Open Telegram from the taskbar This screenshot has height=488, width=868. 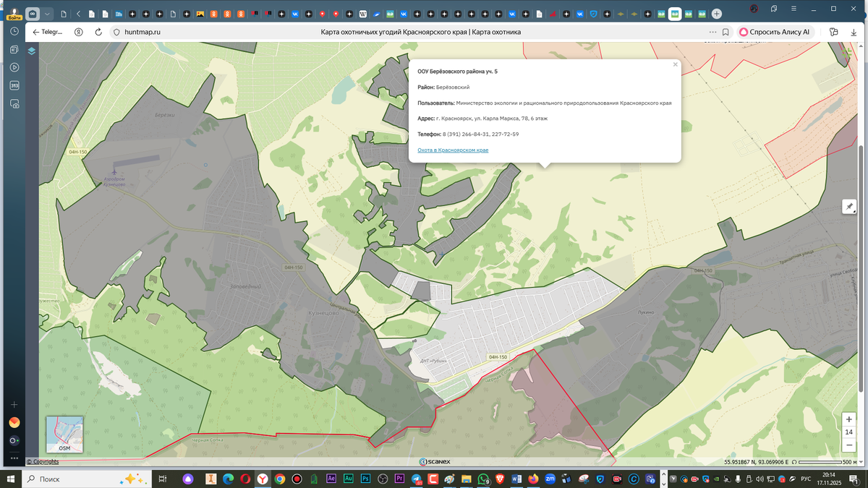click(x=416, y=479)
